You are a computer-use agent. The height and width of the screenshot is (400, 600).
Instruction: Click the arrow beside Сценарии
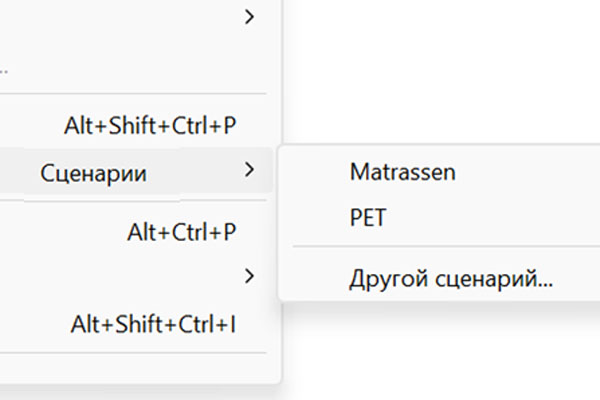[x=249, y=172]
